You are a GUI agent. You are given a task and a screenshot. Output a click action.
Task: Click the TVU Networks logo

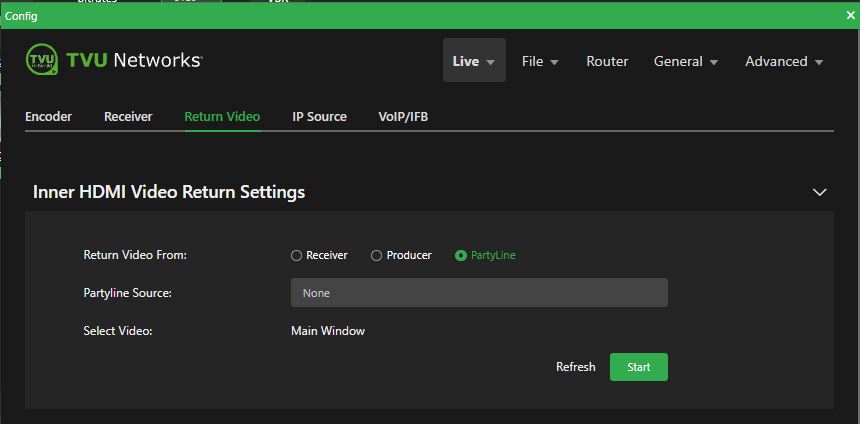pos(113,60)
